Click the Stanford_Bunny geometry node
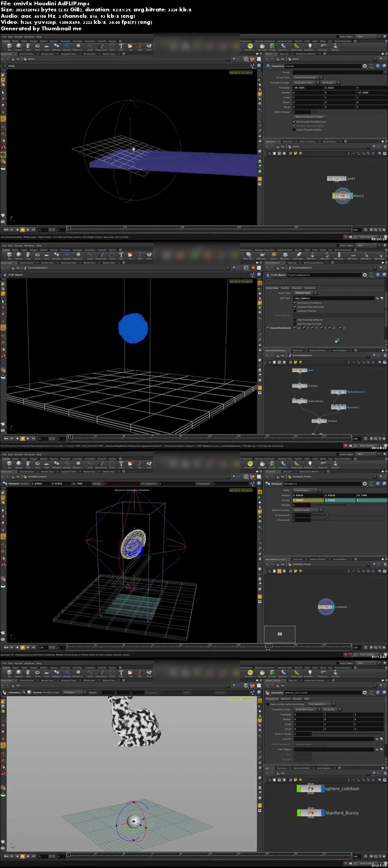 pyautogui.click(x=310, y=813)
